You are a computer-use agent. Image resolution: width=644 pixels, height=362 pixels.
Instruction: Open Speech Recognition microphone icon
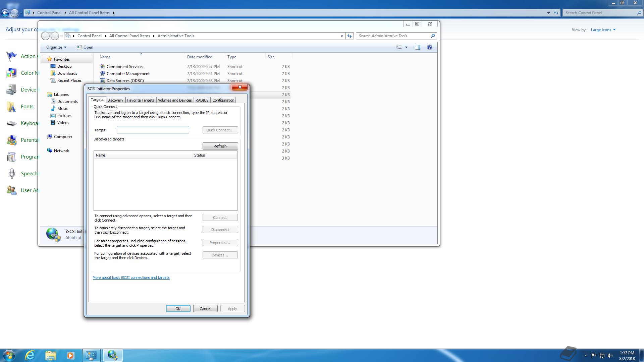click(12, 174)
